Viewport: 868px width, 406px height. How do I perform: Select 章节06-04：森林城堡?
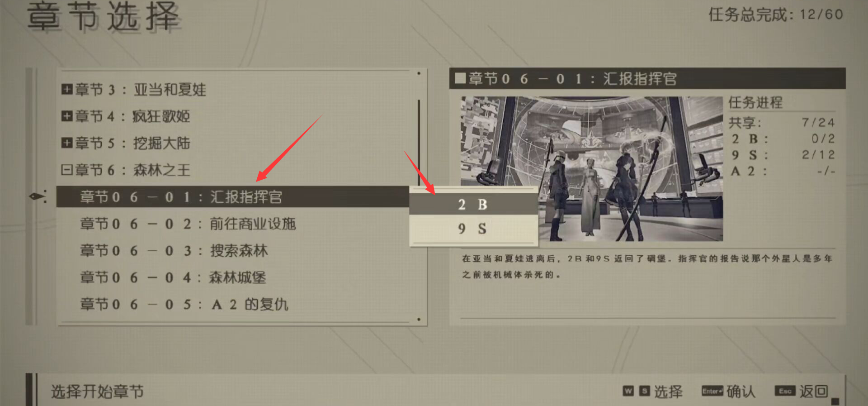[233, 277]
